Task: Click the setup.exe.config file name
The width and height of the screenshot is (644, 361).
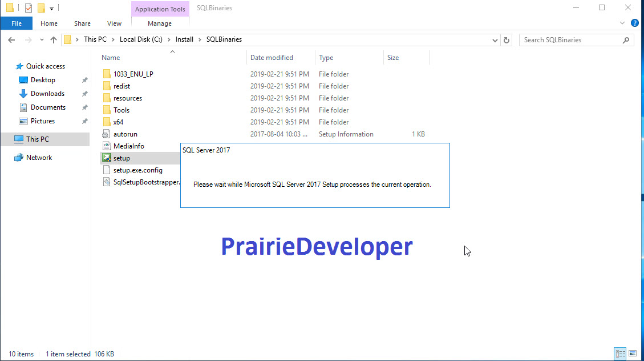Action: point(138,170)
